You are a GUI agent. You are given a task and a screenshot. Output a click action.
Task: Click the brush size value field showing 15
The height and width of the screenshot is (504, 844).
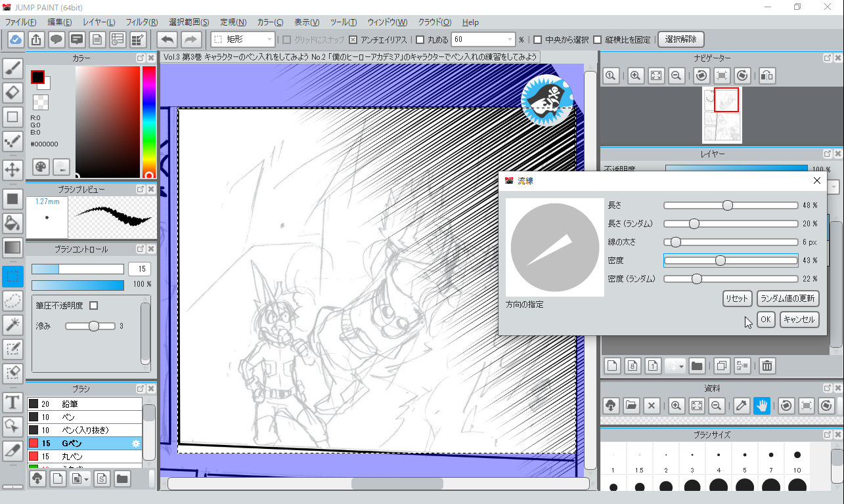click(x=139, y=269)
